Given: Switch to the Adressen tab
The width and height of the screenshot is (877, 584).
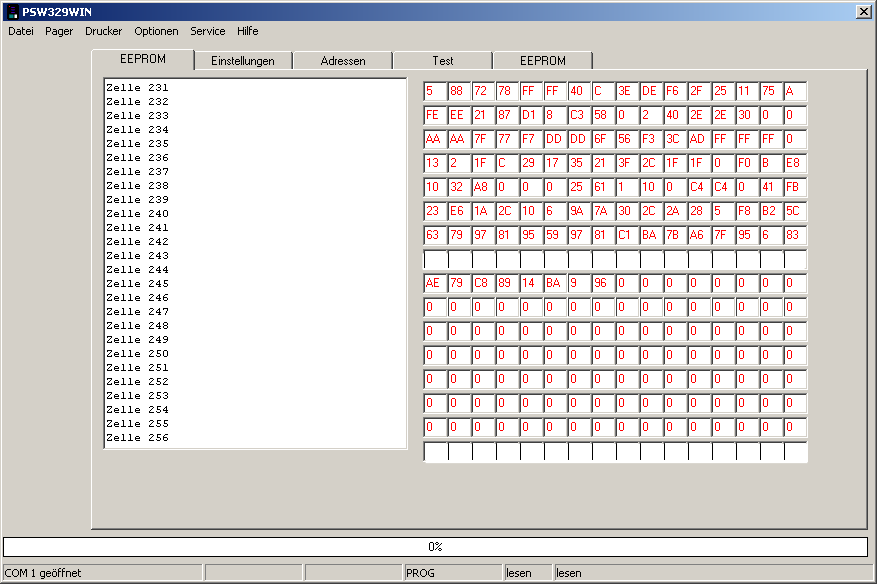Looking at the screenshot, I should click(x=343, y=61).
